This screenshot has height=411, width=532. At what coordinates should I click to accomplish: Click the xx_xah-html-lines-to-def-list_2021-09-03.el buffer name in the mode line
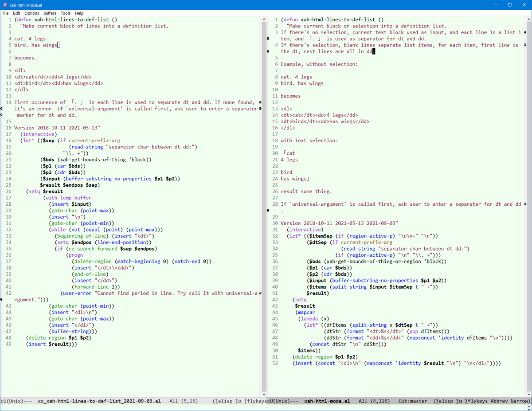coord(99,401)
